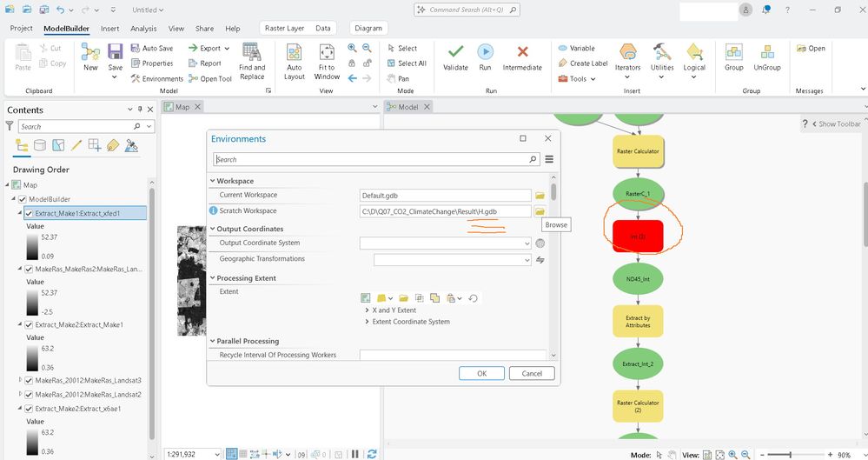
Task: Open the Raster Layer tab
Action: point(284,28)
